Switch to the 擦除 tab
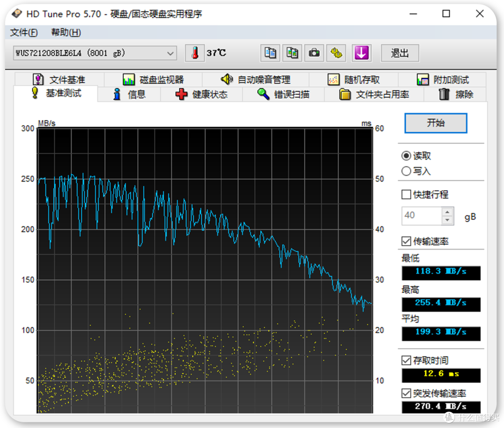This screenshot has height=428, width=504. coord(455,94)
